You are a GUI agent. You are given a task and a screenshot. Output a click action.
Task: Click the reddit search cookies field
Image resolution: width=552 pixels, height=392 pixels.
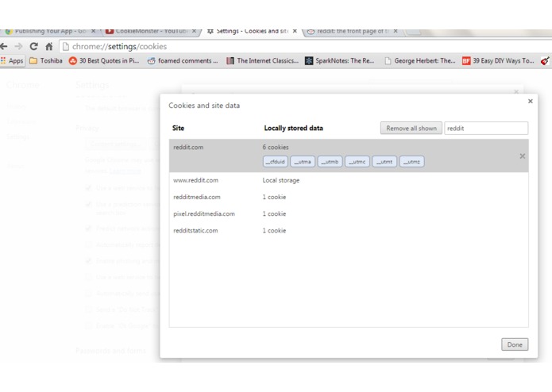click(x=486, y=129)
